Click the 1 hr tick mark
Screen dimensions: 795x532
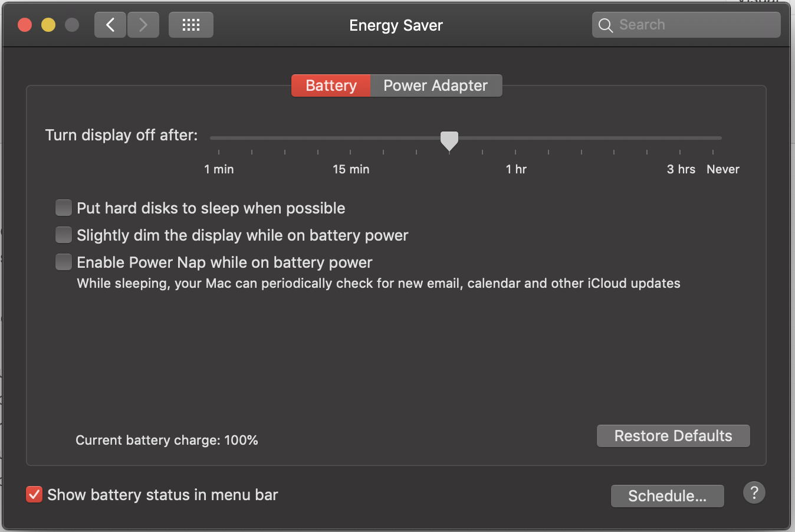[x=515, y=152]
